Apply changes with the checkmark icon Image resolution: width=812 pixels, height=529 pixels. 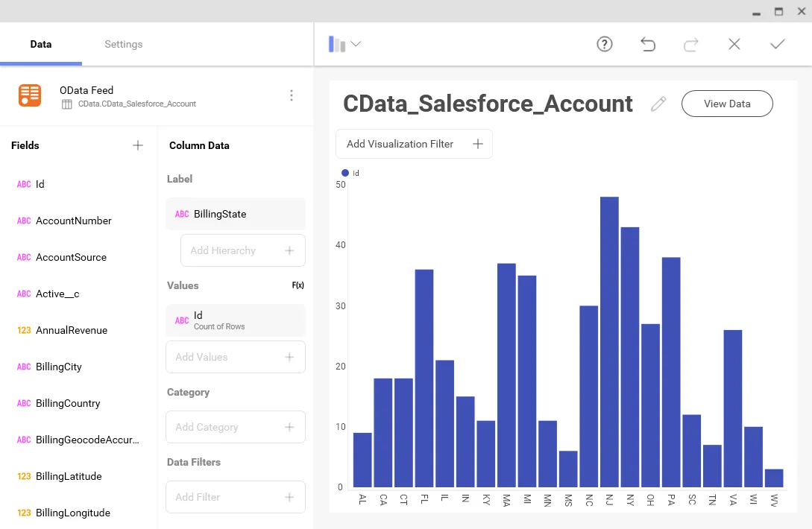pyautogui.click(x=777, y=44)
